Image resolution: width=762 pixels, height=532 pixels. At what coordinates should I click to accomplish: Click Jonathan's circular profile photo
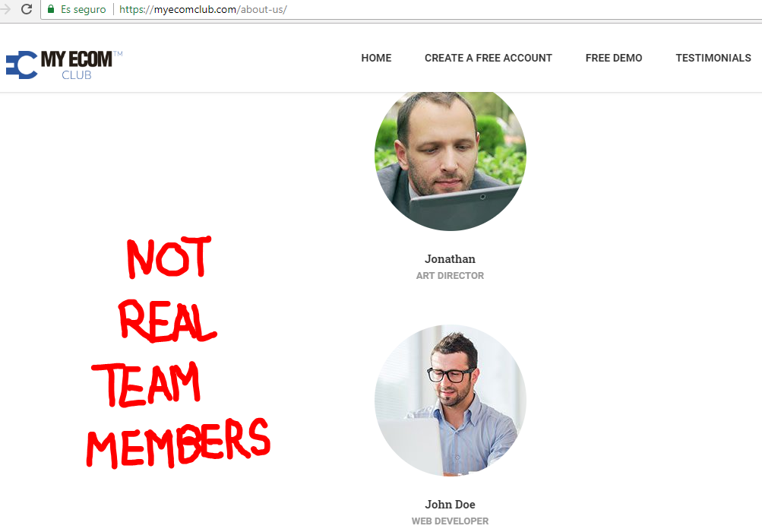pyautogui.click(x=451, y=160)
